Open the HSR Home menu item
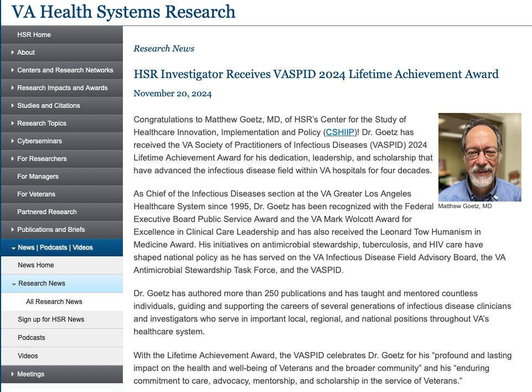 click(x=34, y=35)
